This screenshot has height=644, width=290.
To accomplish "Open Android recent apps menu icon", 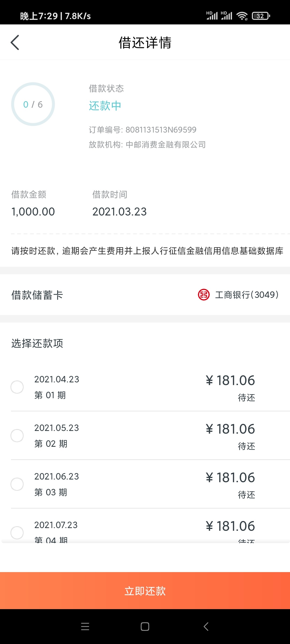I will (x=85, y=626).
